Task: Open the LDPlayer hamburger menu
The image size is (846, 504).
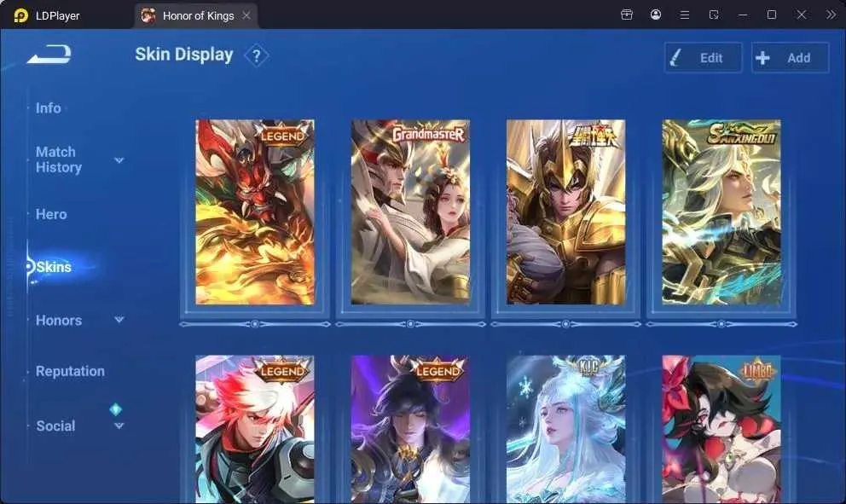Action: click(685, 14)
